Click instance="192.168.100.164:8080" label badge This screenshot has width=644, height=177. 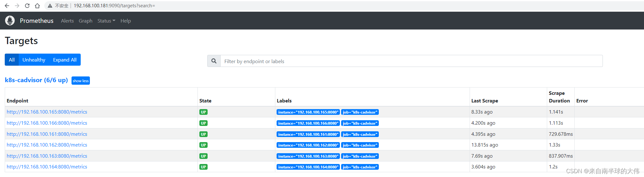point(308,167)
